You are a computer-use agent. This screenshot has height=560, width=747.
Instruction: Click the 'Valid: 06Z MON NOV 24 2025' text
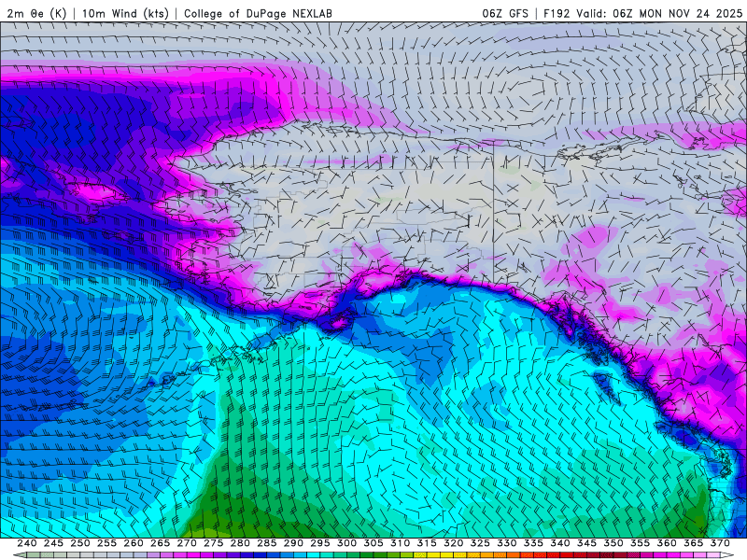click(660, 13)
